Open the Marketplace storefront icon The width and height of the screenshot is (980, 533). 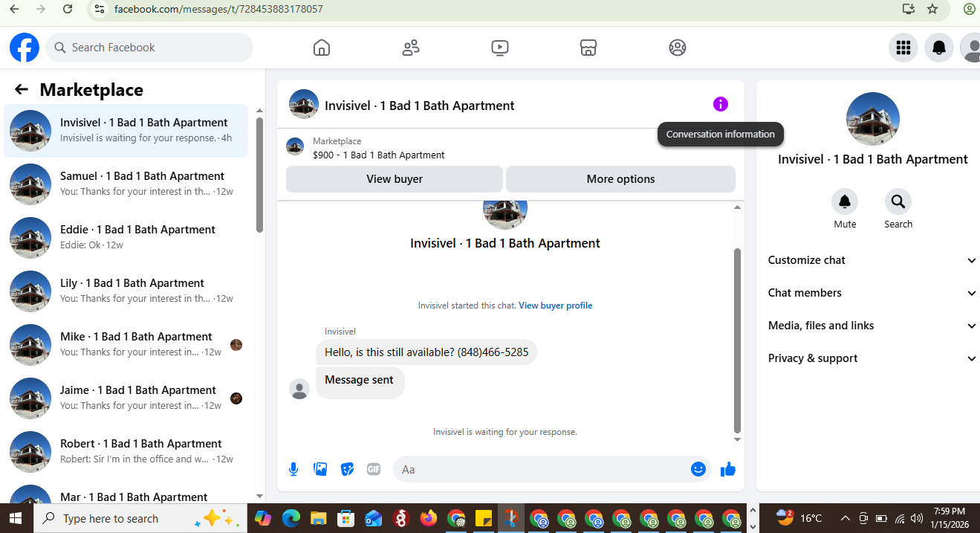tap(588, 48)
